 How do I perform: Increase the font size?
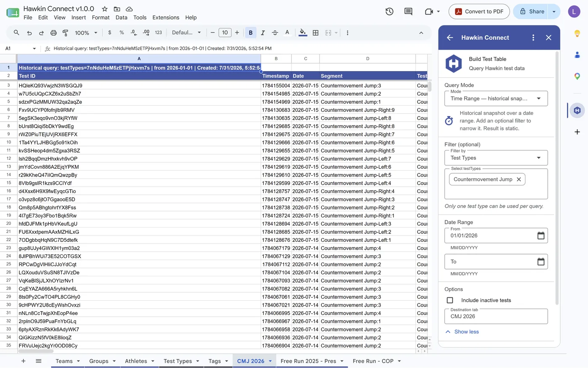click(237, 33)
